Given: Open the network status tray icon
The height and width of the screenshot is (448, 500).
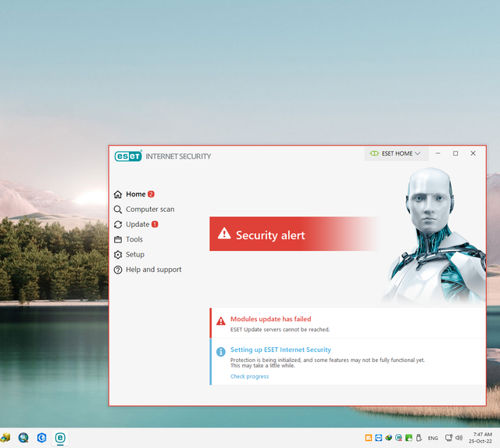Looking at the screenshot, I should tap(448, 438).
